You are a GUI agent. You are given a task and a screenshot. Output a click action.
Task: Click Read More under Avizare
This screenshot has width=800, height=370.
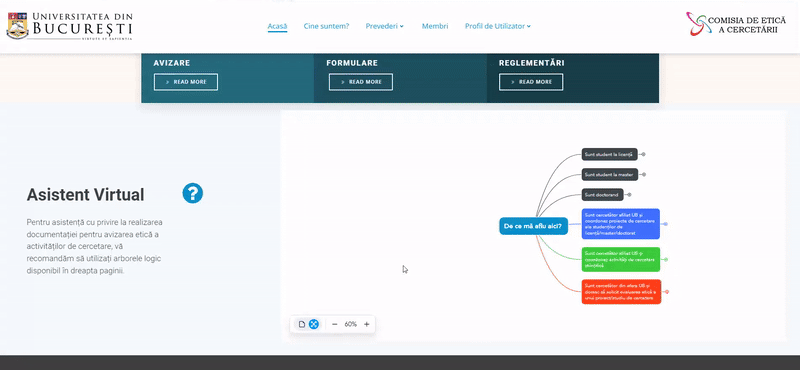click(x=186, y=82)
